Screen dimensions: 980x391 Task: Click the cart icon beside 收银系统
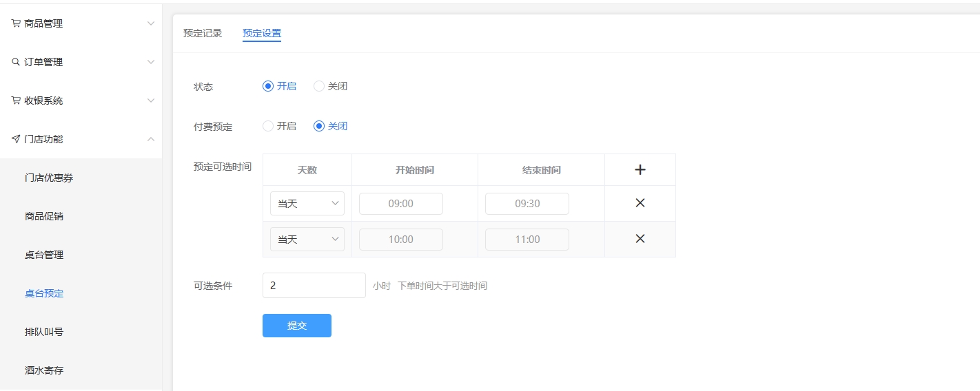click(x=16, y=101)
